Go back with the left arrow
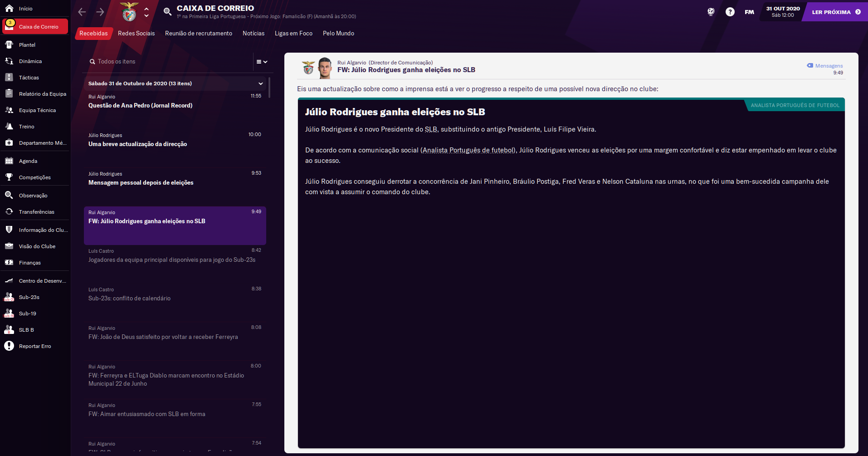Screen dimensions: 868x456 (82, 12)
